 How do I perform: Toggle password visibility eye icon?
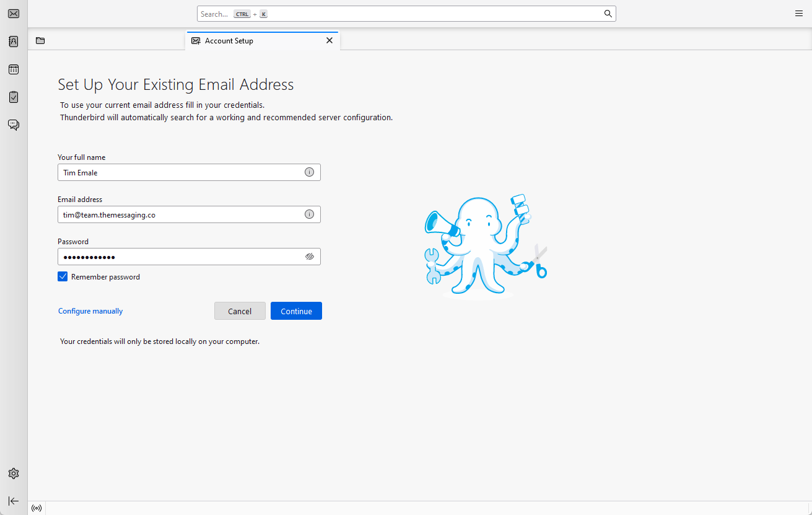pos(310,257)
